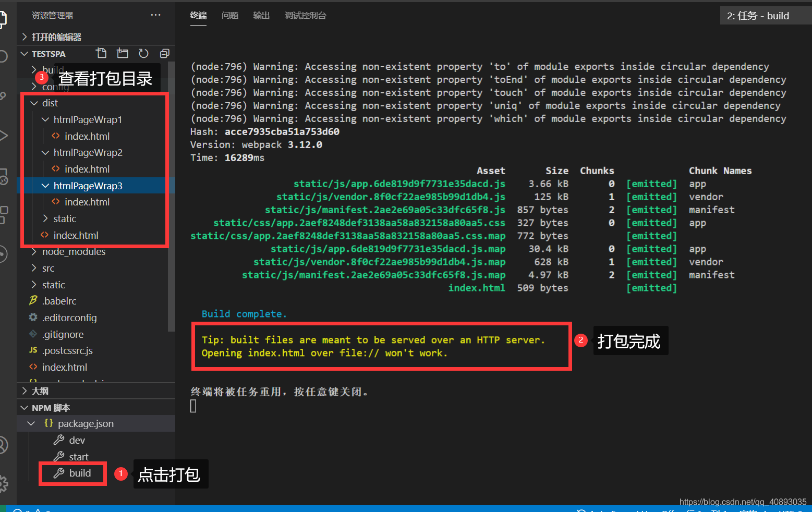Open the Search icon in activity bar

point(3,56)
